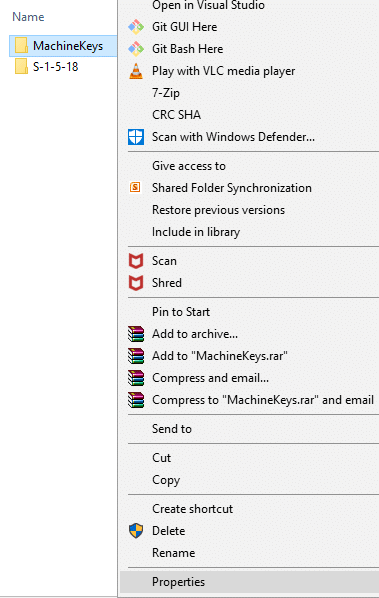379x598 pixels.
Task: Click the McAfee icon beside Shred
Action: 136,283
